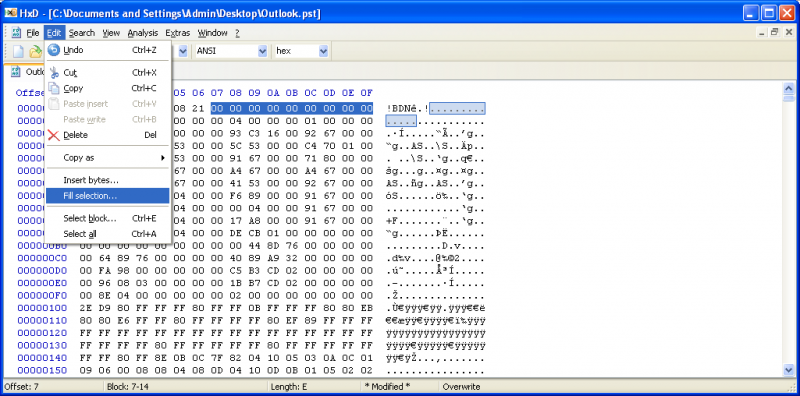Screen dimensions: 800x396
Task: Click the HxD document icon beside File menu
Action: (x=16, y=33)
